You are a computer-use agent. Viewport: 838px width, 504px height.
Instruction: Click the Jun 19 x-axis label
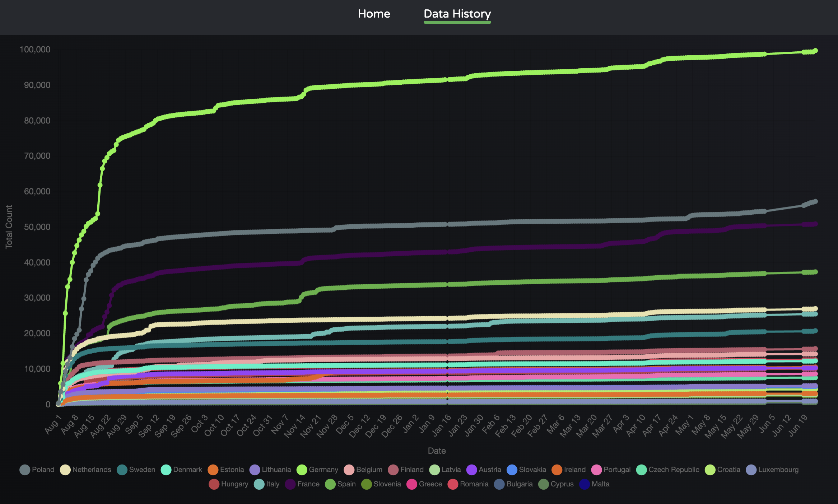pyautogui.click(x=797, y=425)
